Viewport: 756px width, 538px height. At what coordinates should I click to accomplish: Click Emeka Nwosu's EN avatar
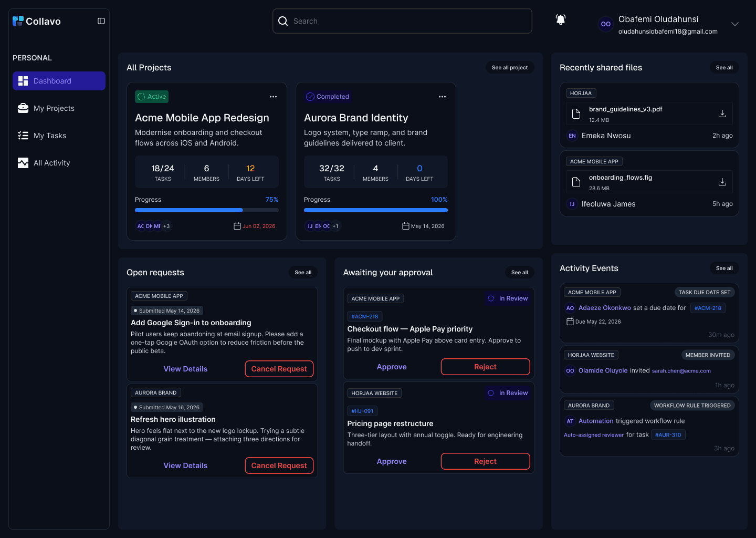pyautogui.click(x=572, y=136)
